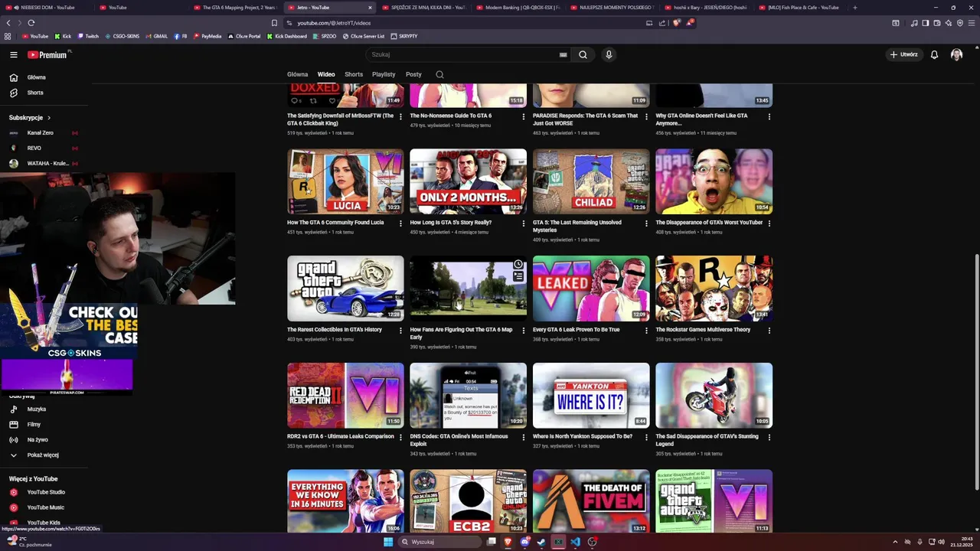Select the Shorts channel tab
Screen dimensions: 980x551
tap(354, 74)
